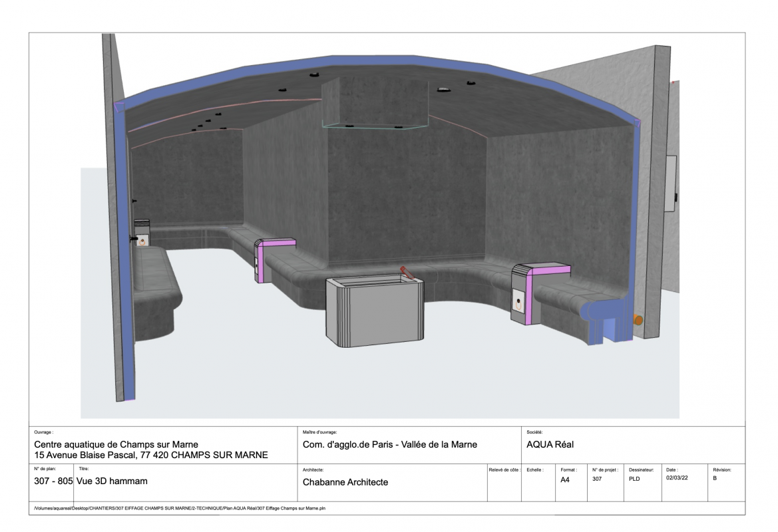Click the project name 'Centre aquatique de Champs sur Marne'
The height and width of the screenshot is (532, 778).
(x=116, y=444)
